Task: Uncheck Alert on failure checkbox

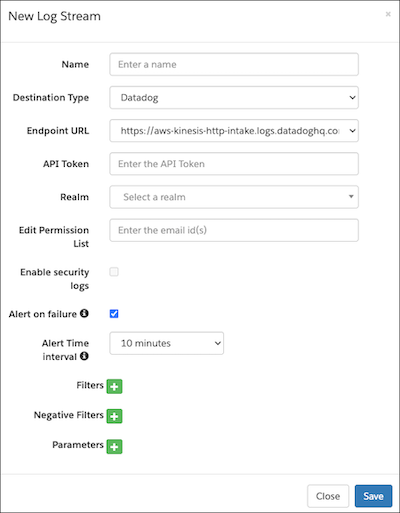Action: click(x=114, y=314)
